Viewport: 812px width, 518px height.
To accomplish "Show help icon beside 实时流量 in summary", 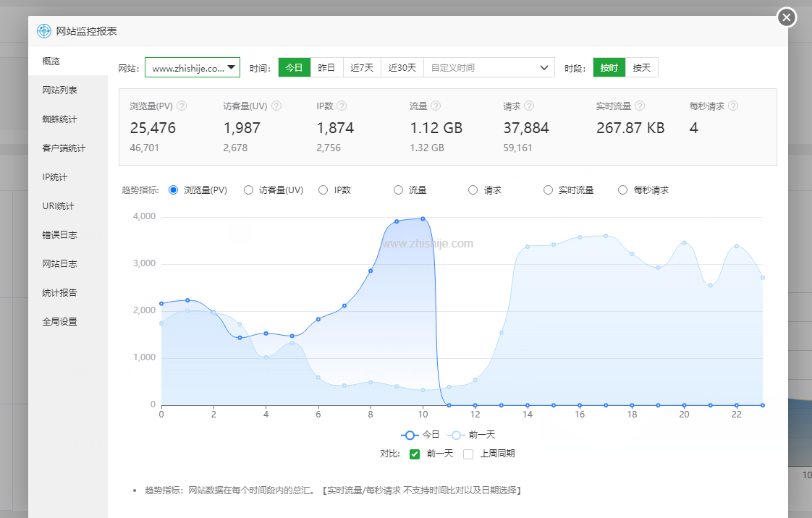I will [x=640, y=106].
